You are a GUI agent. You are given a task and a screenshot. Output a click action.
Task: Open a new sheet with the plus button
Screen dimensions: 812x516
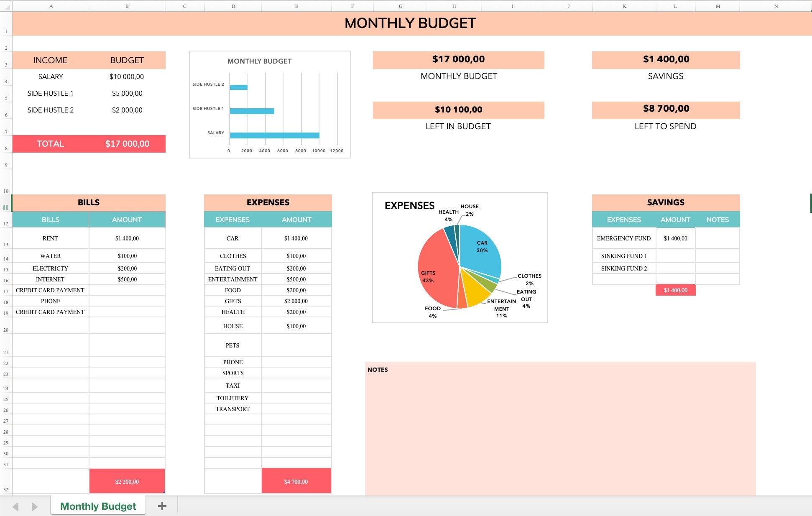[162, 506]
